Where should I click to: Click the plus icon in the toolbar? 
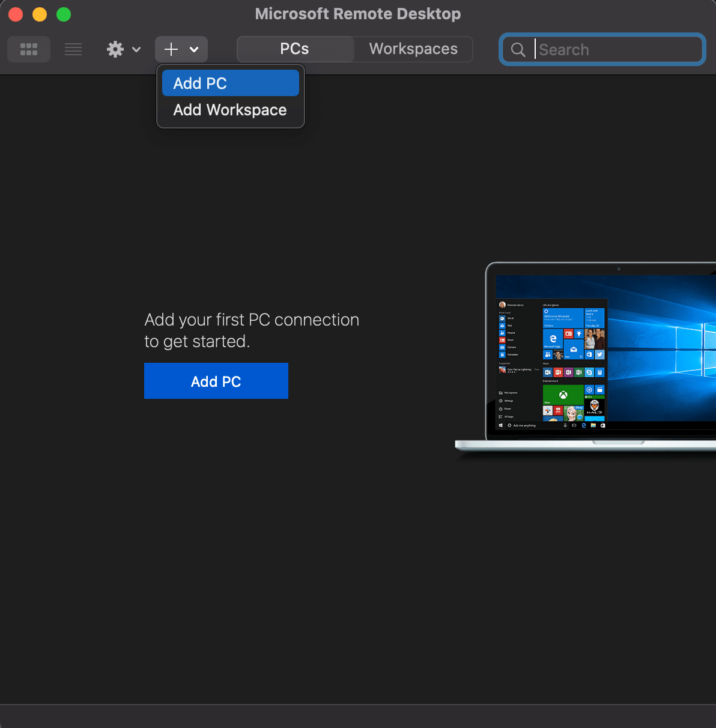click(x=171, y=49)
